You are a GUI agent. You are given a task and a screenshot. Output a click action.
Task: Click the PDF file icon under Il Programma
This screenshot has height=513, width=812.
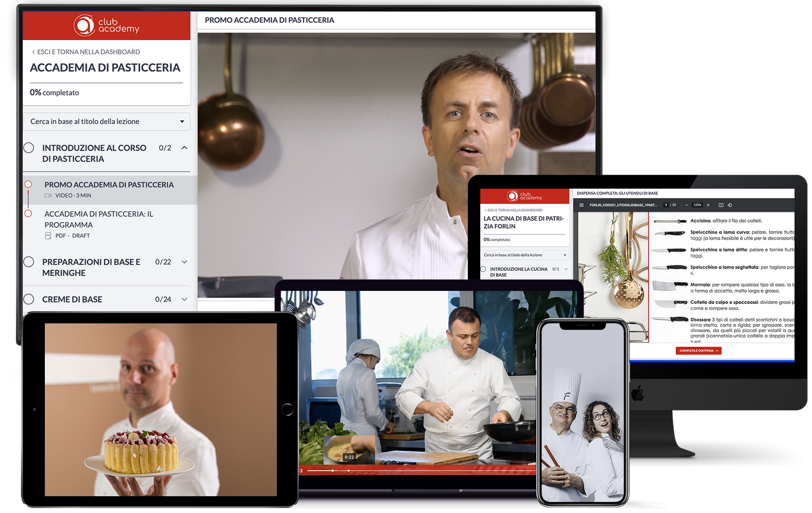click(48, 236)
